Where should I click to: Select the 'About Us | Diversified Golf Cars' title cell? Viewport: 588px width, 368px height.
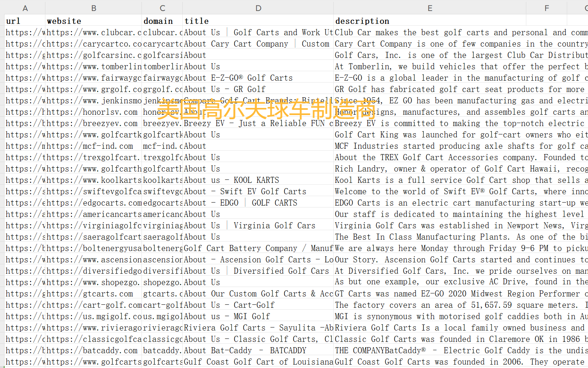point(258,271)
